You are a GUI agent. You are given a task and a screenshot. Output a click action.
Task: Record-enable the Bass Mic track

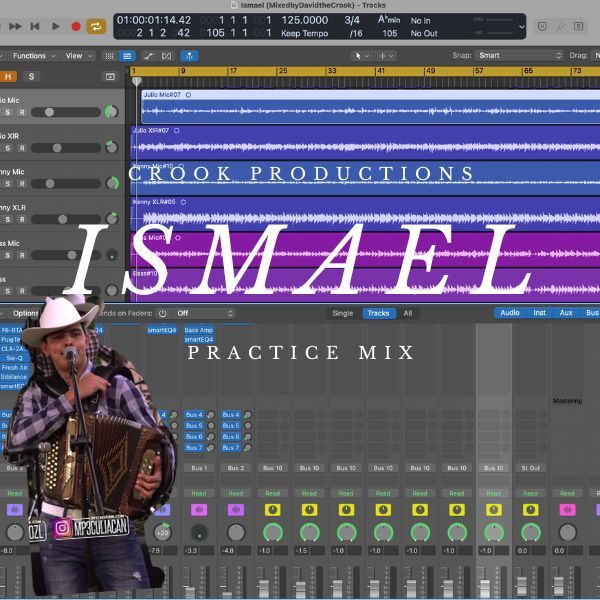pos(22,255)
